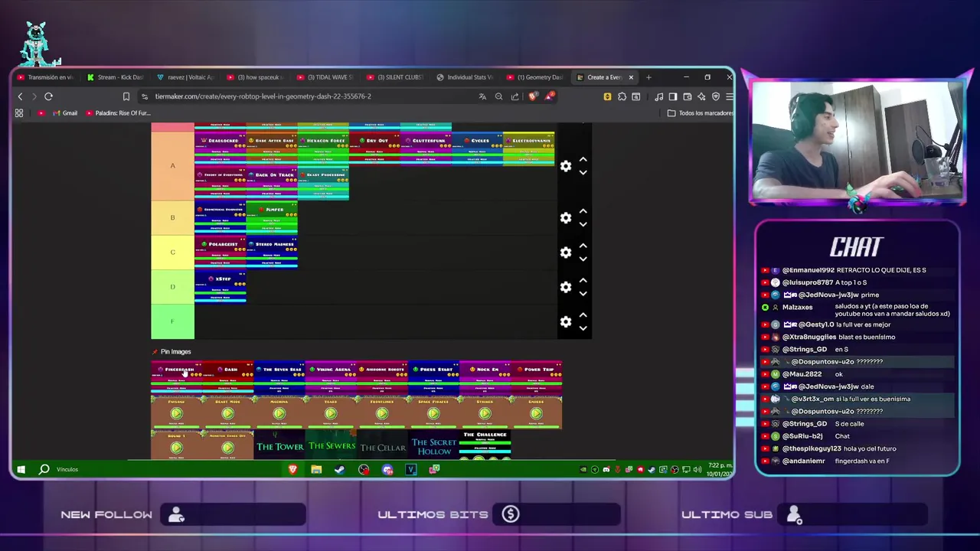Screen dimensions: 980x551
Task: Move tier A row down
Action: [x=583, y=173]
